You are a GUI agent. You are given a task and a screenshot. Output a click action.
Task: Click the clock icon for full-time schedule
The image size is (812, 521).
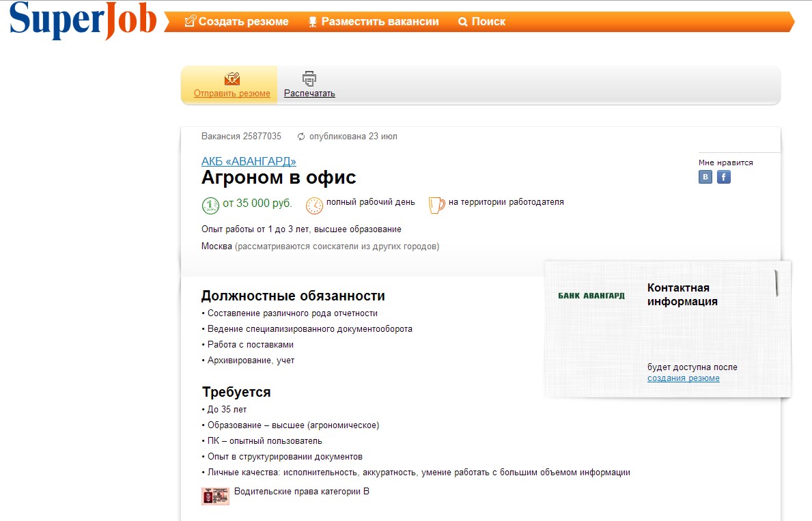[314, 205]
